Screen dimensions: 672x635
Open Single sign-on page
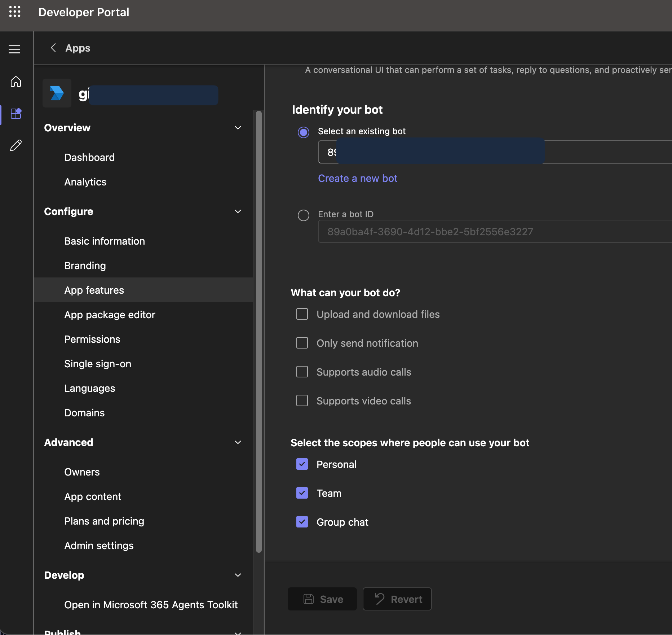(98, 364)
